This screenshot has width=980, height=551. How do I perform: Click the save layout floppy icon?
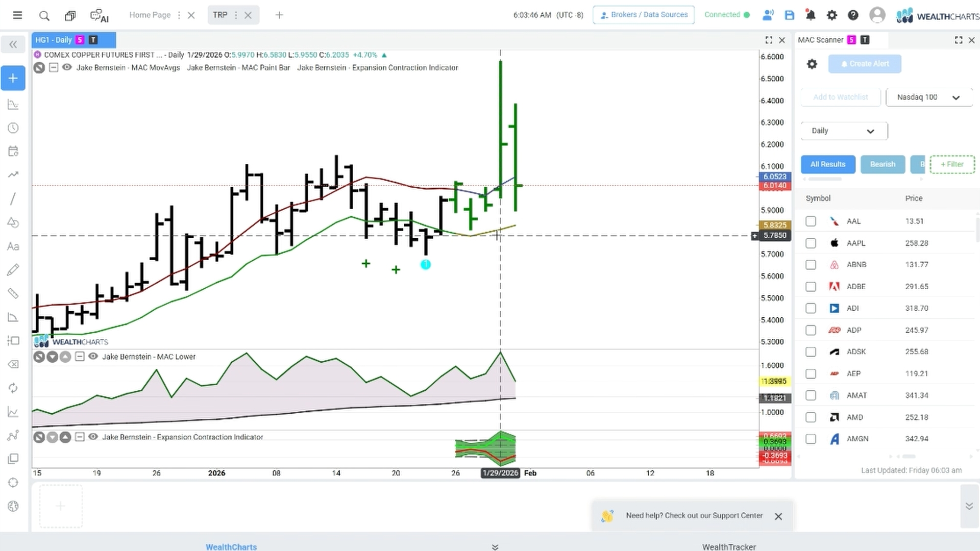coord(790,15)
